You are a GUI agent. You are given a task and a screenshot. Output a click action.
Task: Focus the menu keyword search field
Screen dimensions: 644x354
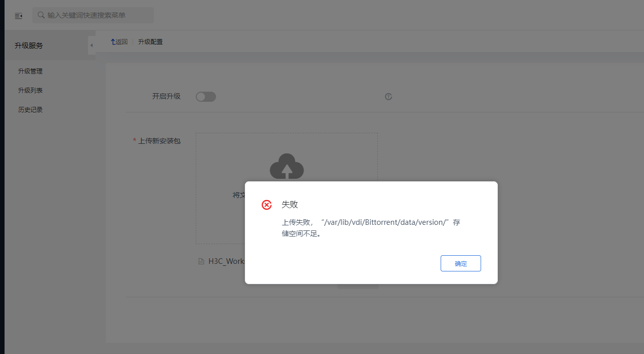click(x=93, y=15)
